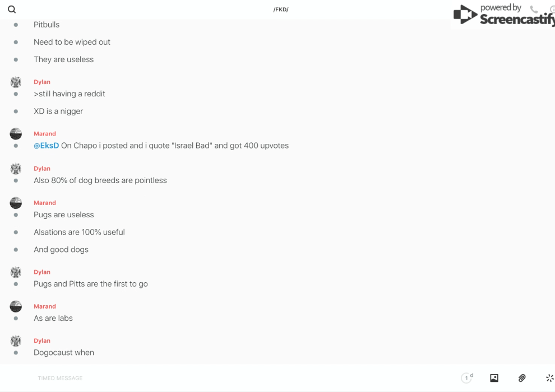Click the Screencastify logo icon
The height and width of the screenshot is (392, 555).
tap(465, 15)
